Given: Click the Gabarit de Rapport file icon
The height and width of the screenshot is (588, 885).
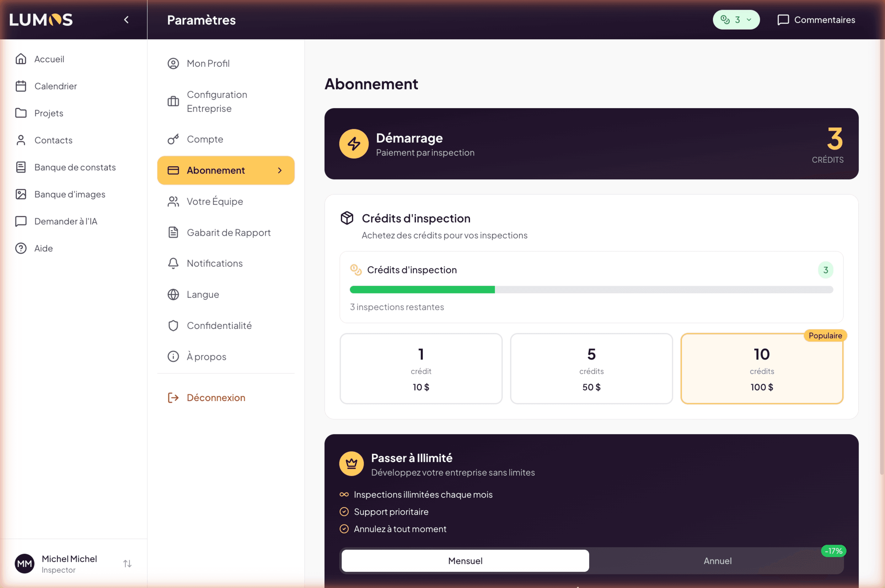Looking at the screenshot, I should 173,233.
